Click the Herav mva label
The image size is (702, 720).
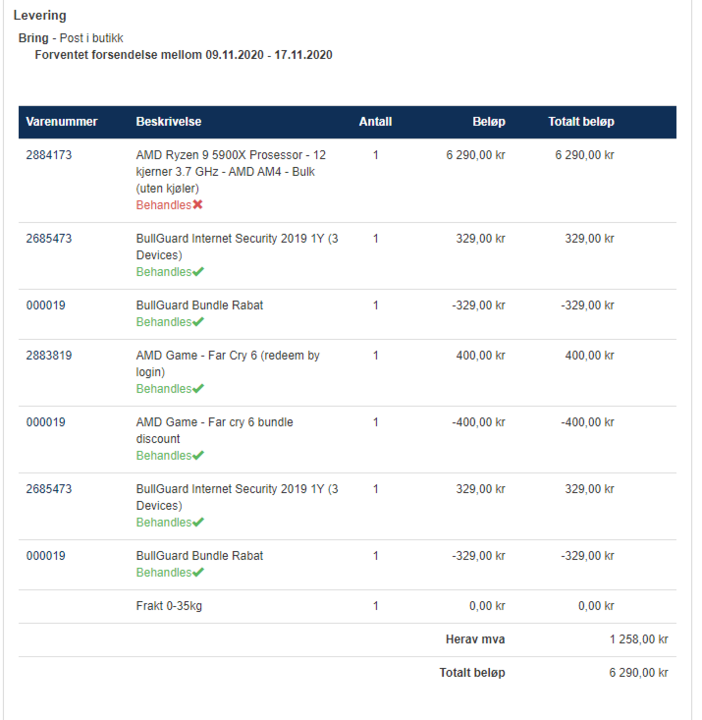(475, 639)
